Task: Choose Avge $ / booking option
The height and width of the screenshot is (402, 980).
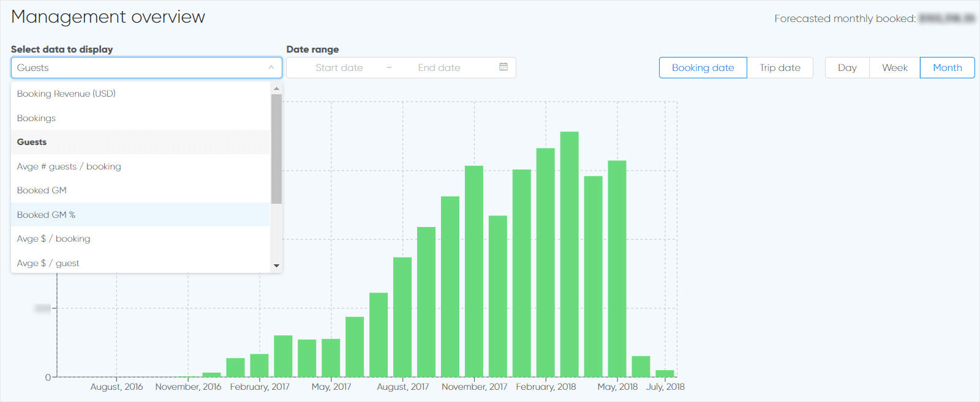Action: pyautogui.click(x=140, y=239)
